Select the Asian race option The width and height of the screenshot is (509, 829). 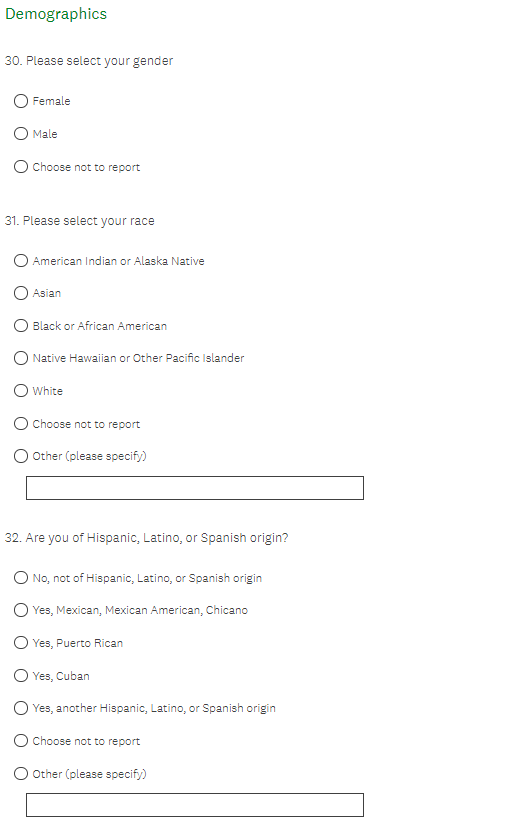(x=21, y=293)
